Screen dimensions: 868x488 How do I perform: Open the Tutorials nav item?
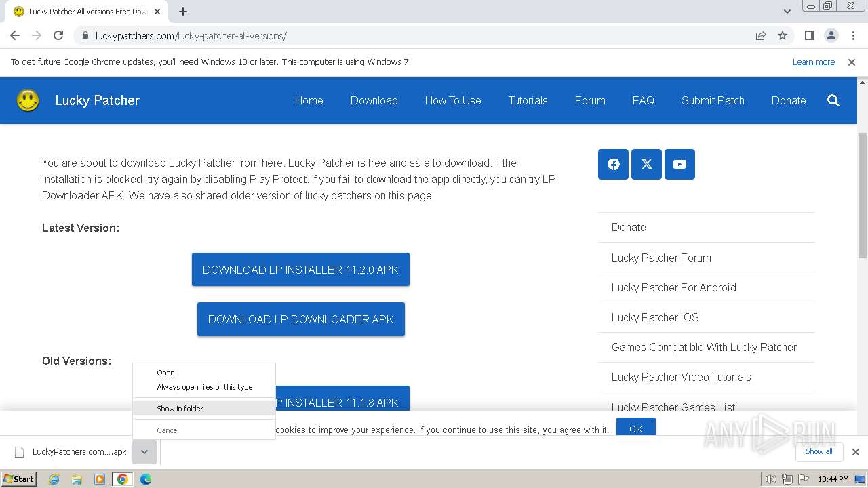tap(528, 100)
